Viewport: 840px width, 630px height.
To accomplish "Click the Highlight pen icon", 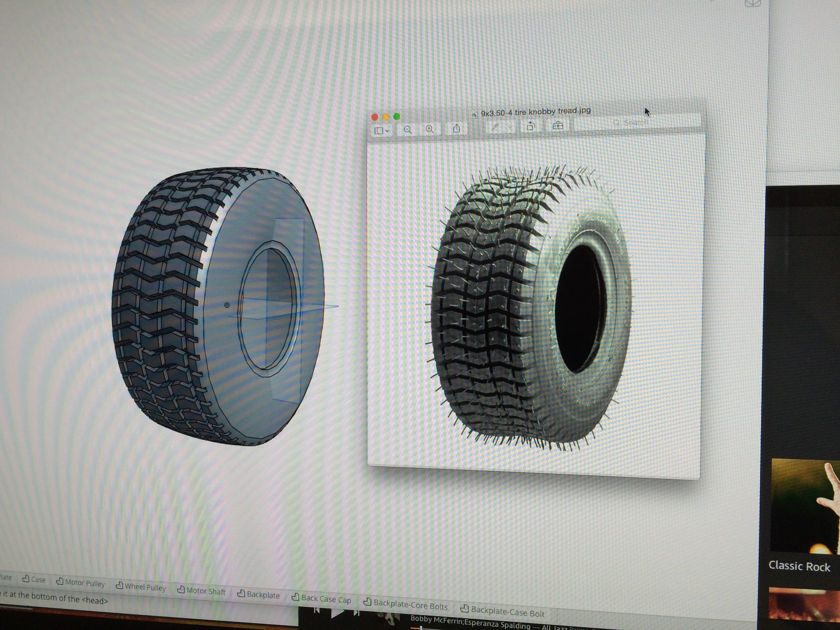I will (495, 128).
